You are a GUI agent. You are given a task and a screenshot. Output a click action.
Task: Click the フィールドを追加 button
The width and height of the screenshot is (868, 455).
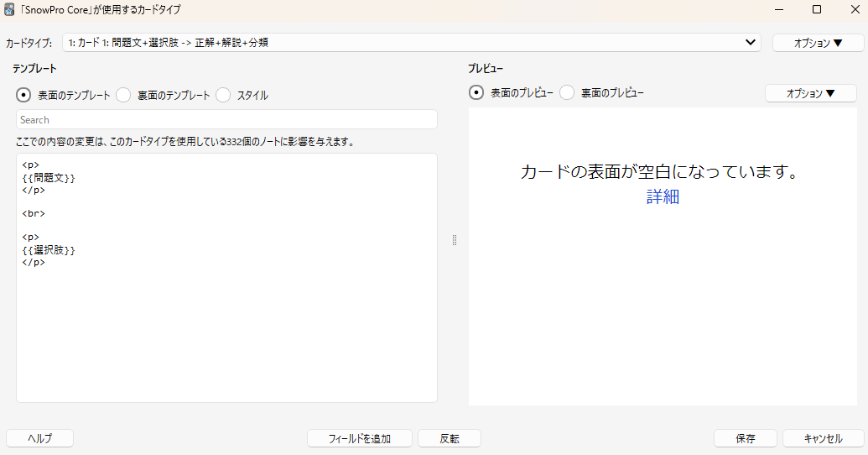click(359, 438)
